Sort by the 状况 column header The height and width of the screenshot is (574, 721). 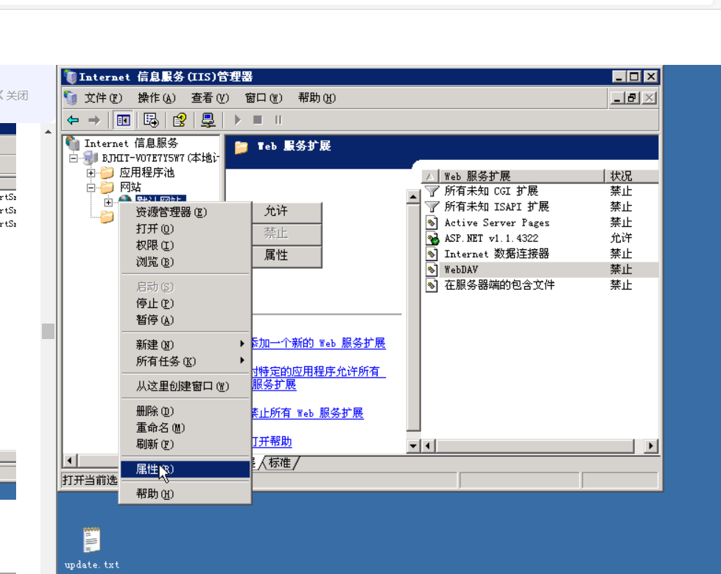[x=632, y=176]
